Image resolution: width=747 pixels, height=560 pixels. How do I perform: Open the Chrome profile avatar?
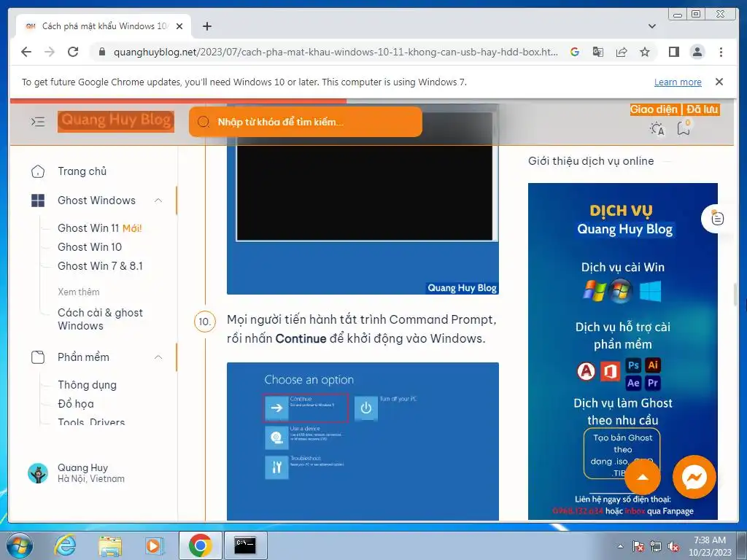697,52
